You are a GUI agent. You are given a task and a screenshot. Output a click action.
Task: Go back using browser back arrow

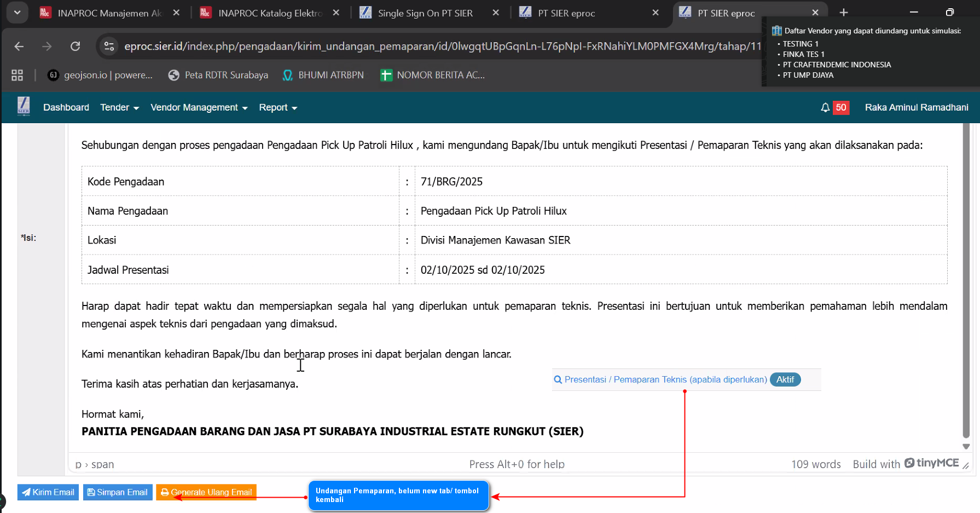(19, 47)
